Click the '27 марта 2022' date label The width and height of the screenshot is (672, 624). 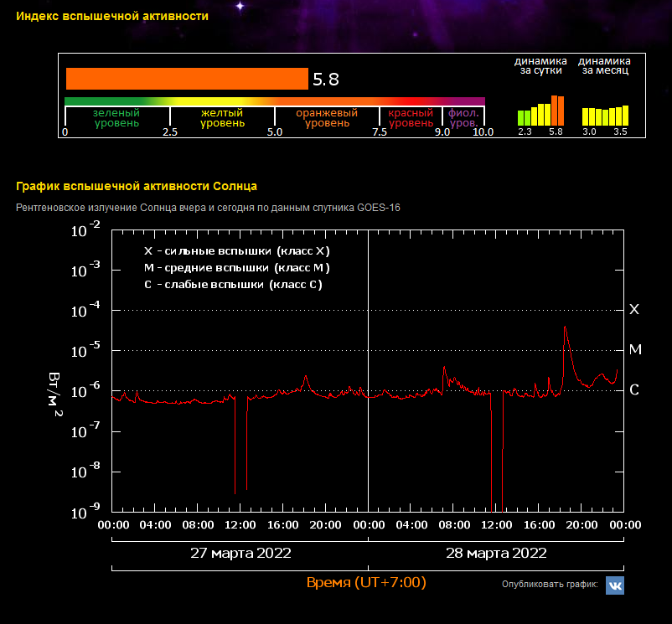[x=240, y=553]
